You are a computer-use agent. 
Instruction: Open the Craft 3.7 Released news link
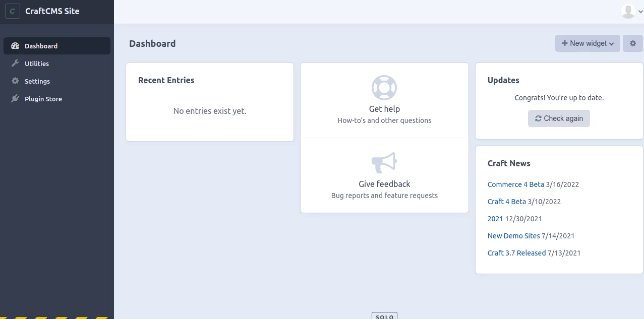pos(517,253)
